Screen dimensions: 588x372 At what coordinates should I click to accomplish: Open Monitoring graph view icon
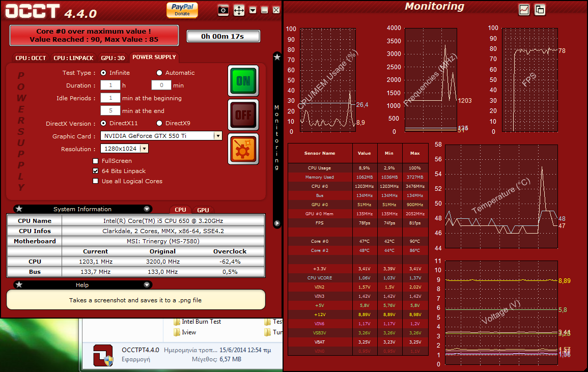(524, 10)
